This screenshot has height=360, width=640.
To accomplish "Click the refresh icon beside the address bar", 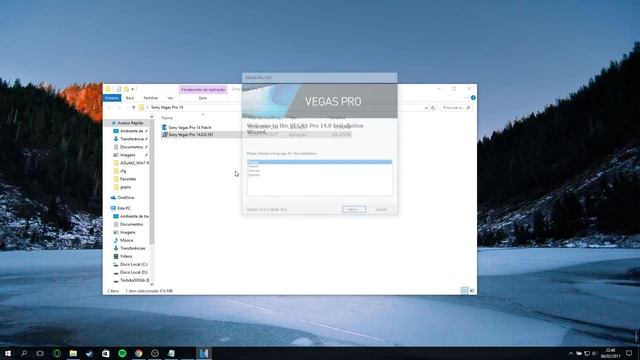I will coord(433,108).
